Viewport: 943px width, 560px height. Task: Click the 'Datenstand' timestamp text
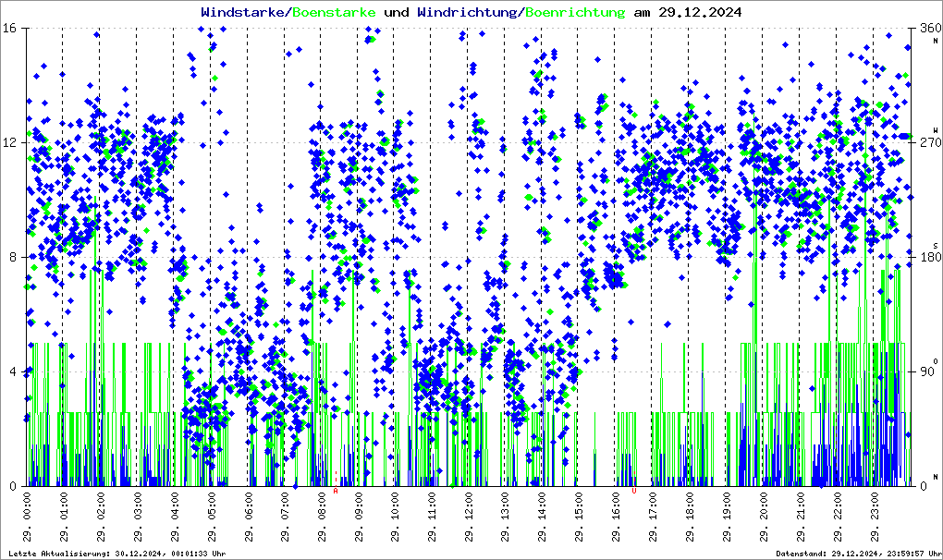pyautogui.click(x=859, y=554)
